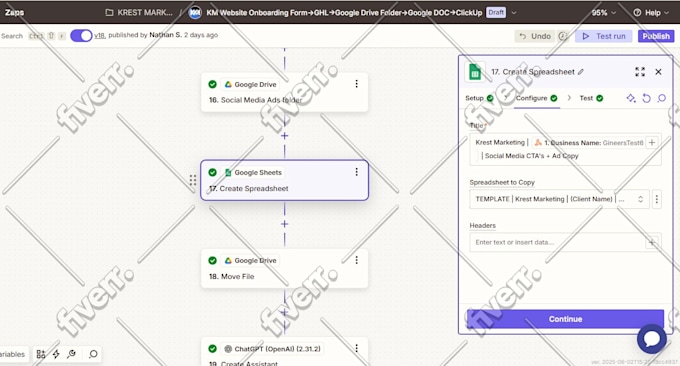Switch to the Setup tab
The width and height of the screenshot is (680, 366).
479,98
